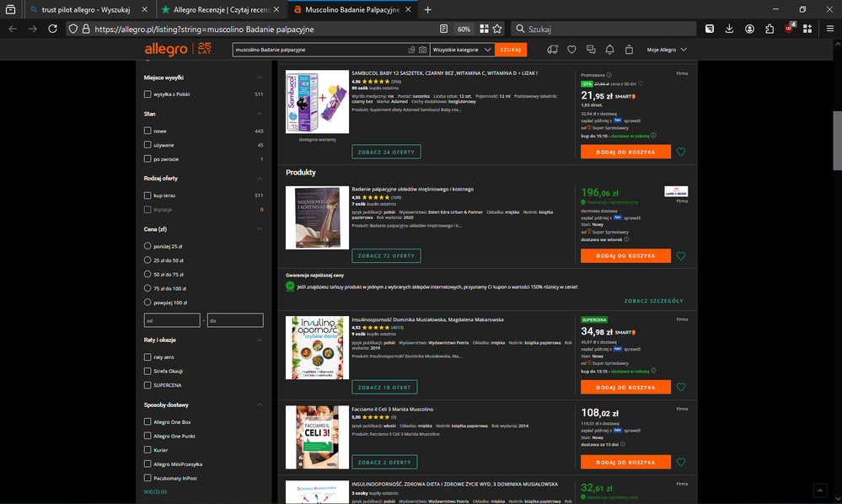Image resolution: width=842 pixels, height=504 pixels.
Task: Open Firefox account icon
Action: (749, 29)
